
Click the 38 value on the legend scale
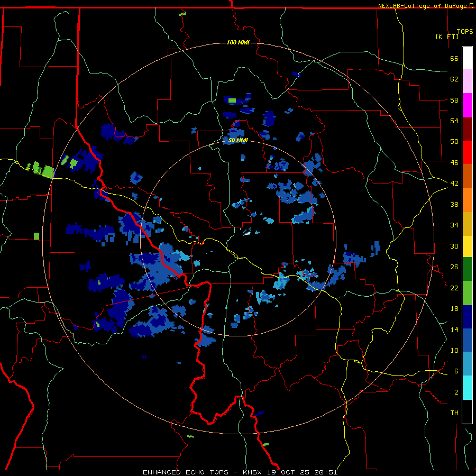point(454,204)
